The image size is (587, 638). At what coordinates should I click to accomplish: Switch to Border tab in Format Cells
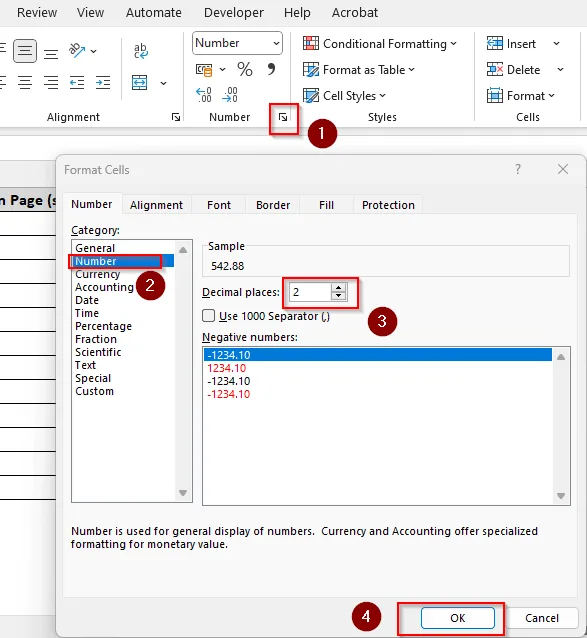pos(273,205)
